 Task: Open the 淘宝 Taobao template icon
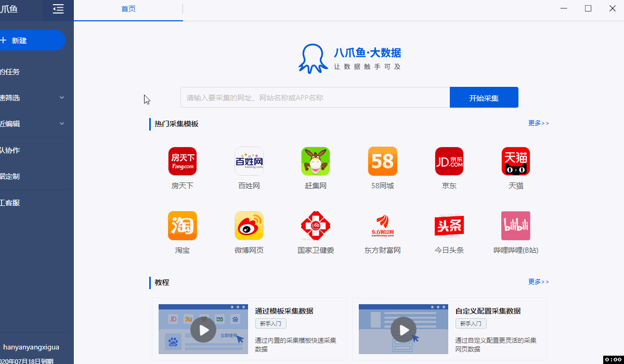183,226
